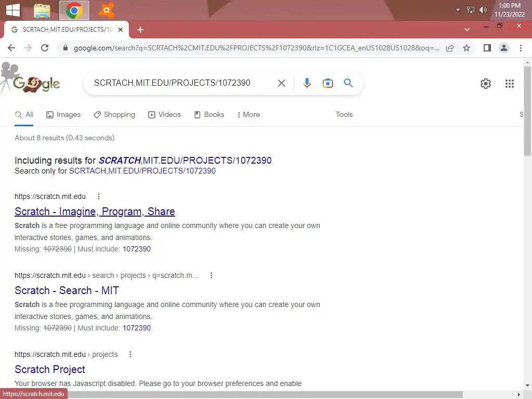Screen dimensions: 532x399
Task: Click Must include 1072390 under Scratch Search
Action: (137, 328)
